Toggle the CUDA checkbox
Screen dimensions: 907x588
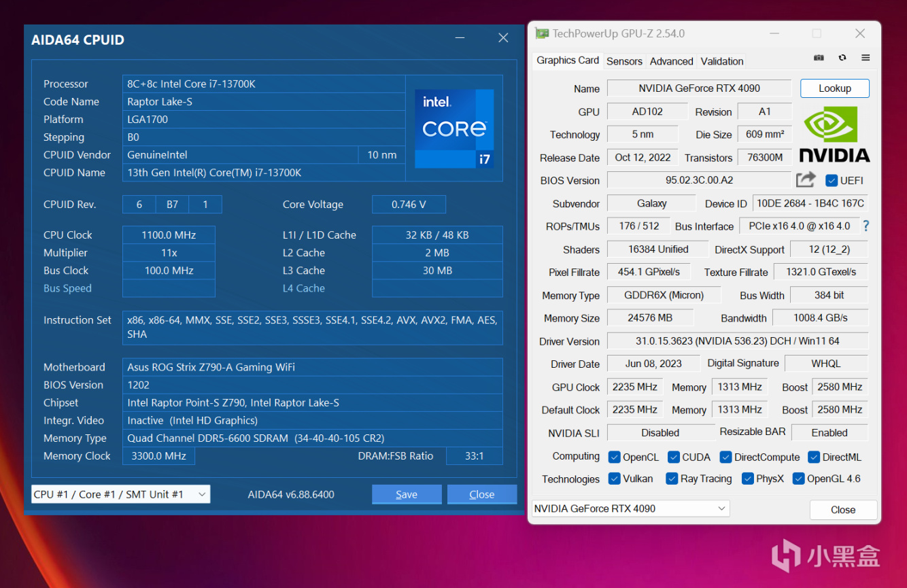point(674,457)
